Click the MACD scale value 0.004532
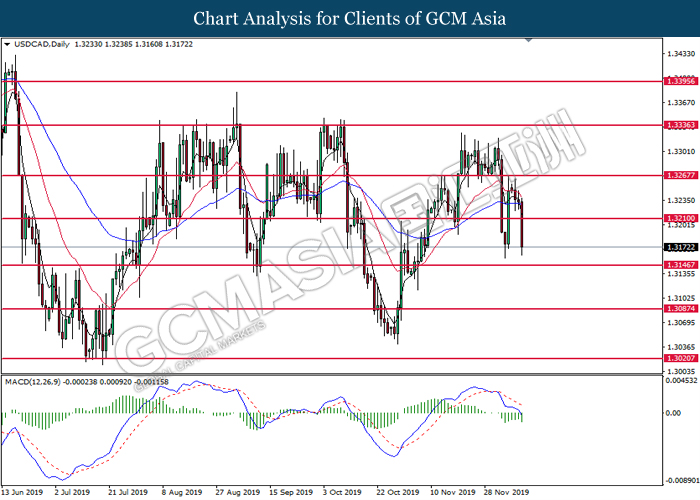Viewport: 700px width, 500px height. [x=681, y=381]
